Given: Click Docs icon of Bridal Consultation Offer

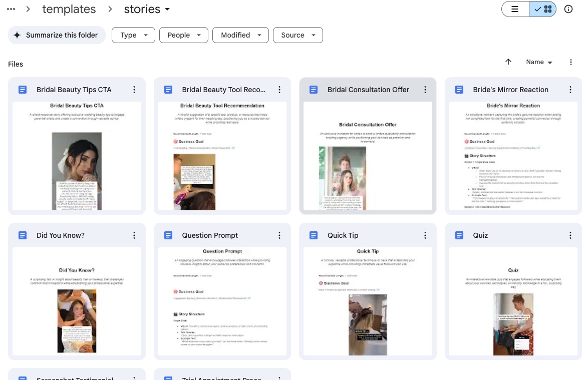Looking at the screenshot, I should coord(314,90).
